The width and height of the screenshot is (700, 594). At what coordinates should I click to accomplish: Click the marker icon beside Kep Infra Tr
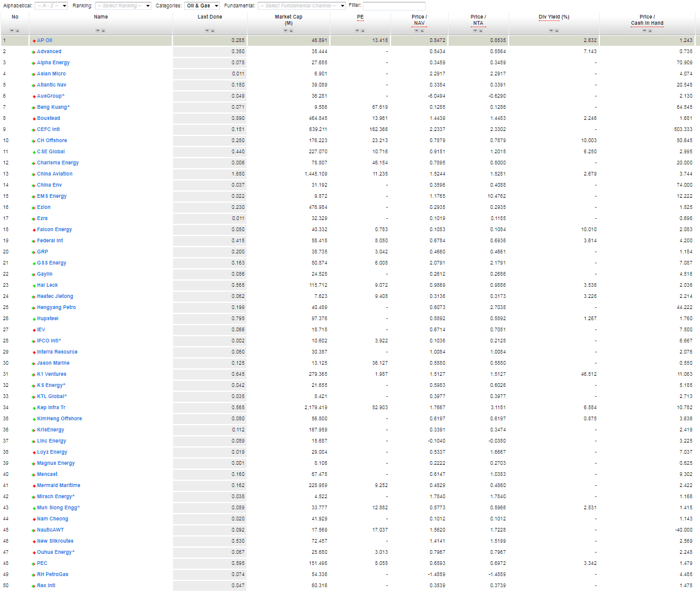[34, 408]
